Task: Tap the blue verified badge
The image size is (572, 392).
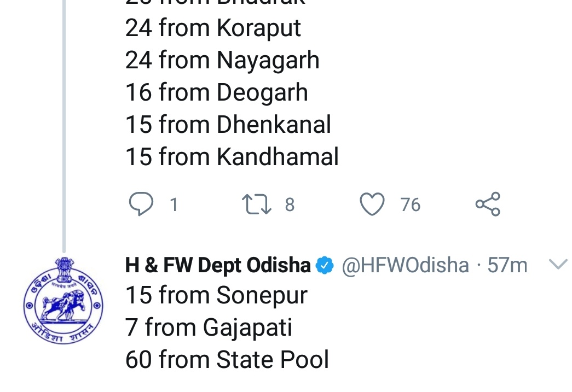Action: click(326, 266)
